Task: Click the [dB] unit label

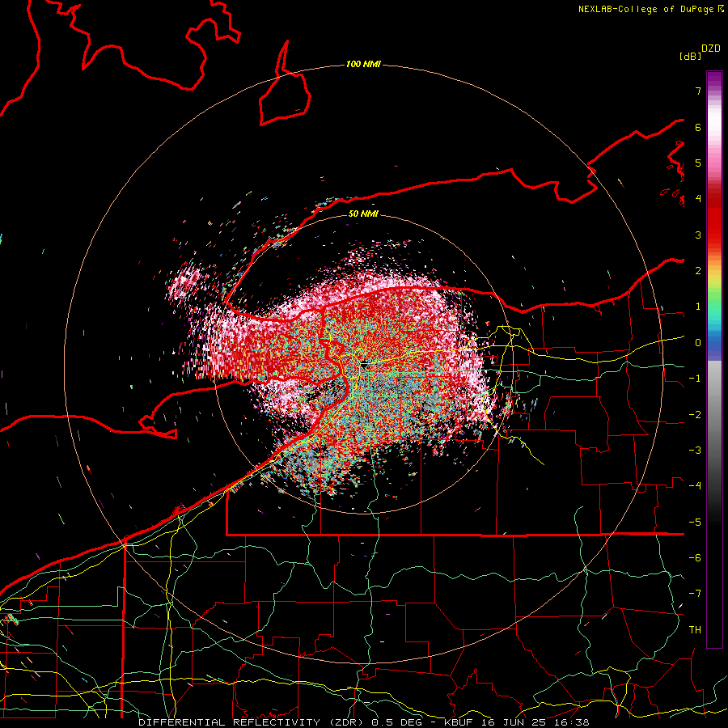Action: click(690, 56)
